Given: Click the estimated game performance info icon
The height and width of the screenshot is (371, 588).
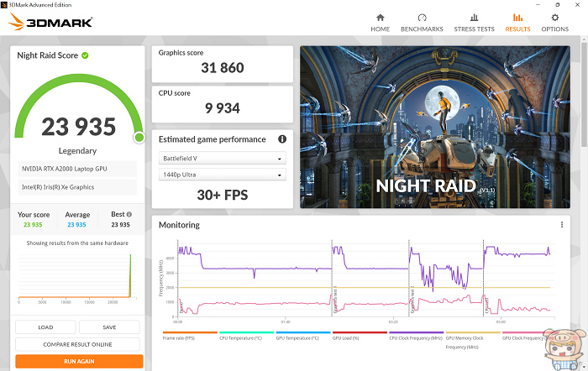Looking at the screenshot, I should (282, 139).
